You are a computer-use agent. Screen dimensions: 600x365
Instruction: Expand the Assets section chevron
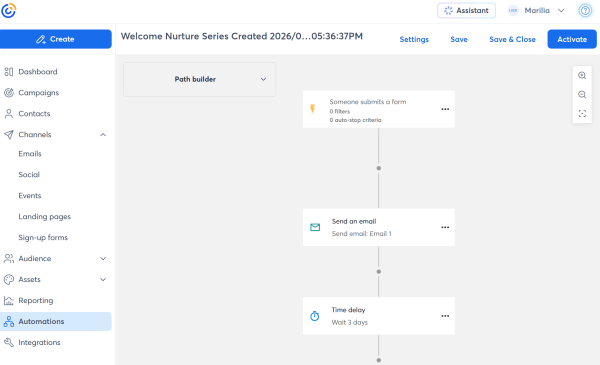pos(103,280)
